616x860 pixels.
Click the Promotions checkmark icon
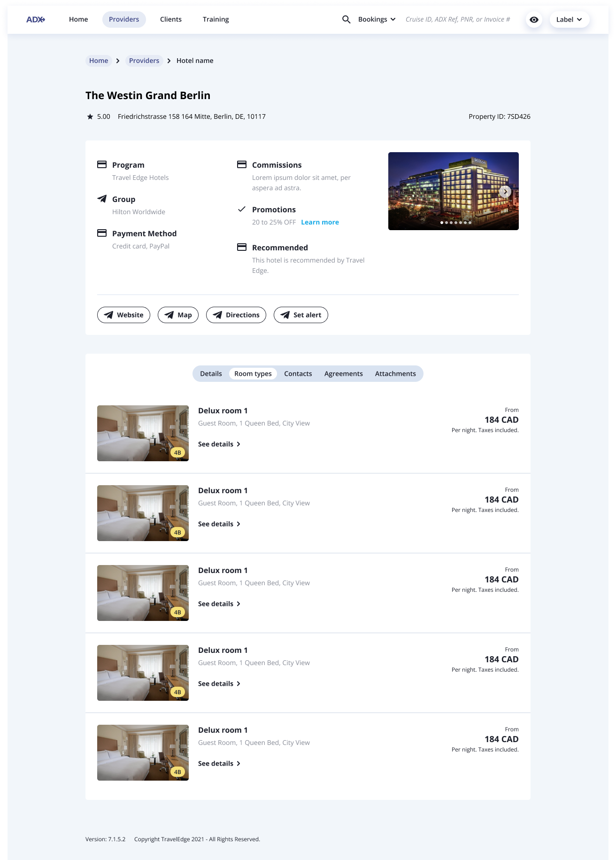pyautogui.click(x=242, y=209)
